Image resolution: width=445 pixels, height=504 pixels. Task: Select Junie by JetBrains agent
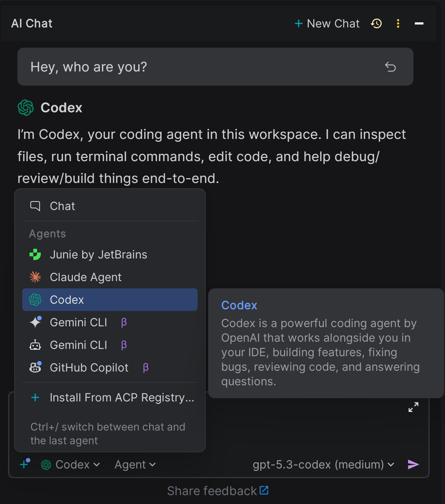(x=110, y=255)
